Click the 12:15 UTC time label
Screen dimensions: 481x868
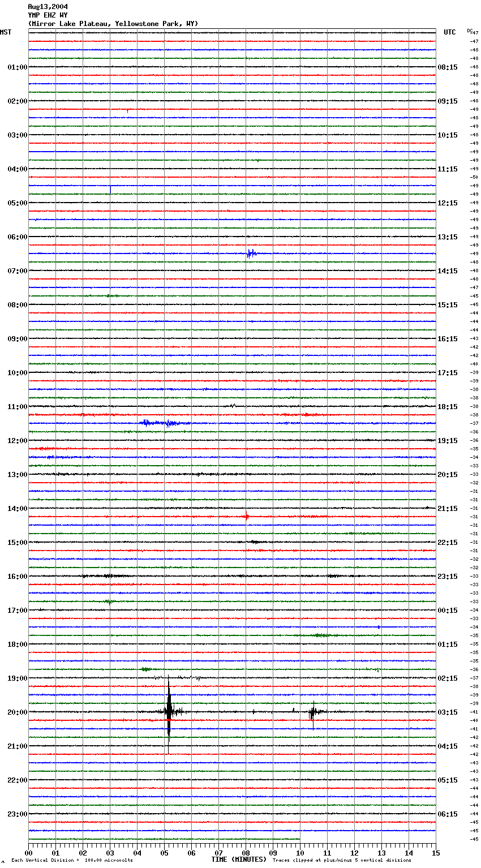(448, 203)
